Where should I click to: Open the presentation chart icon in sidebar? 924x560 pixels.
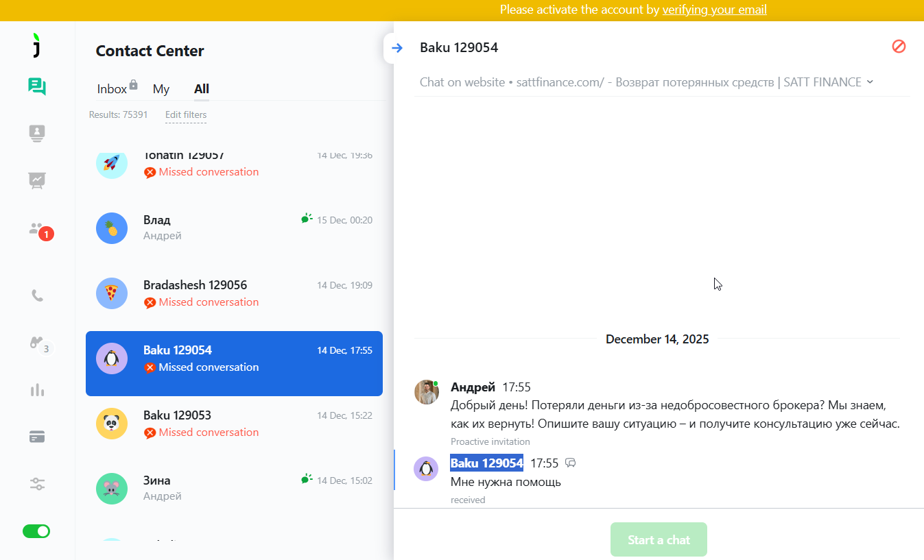37,180
